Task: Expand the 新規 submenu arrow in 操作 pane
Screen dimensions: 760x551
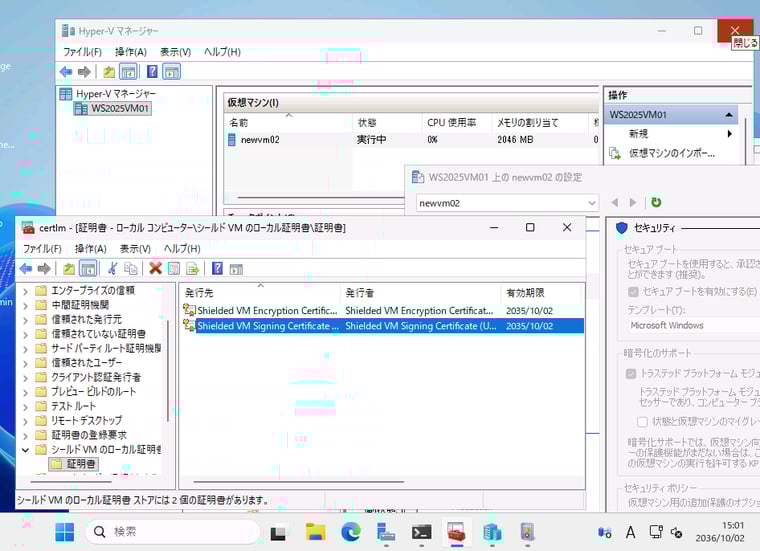Action: [730, 134]
